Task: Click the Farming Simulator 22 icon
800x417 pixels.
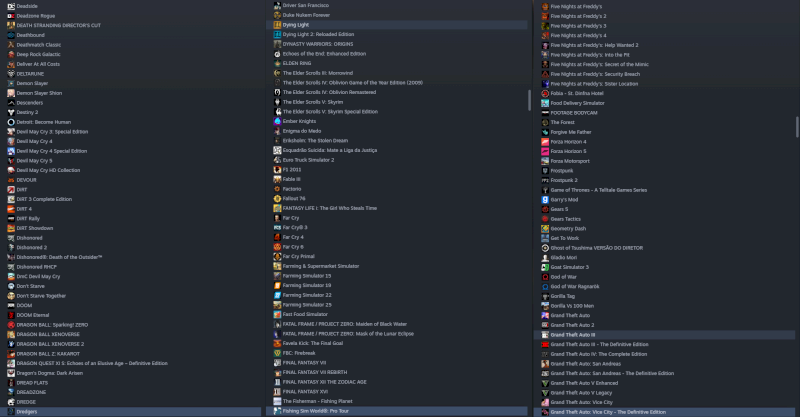Action: pos(277,295)
